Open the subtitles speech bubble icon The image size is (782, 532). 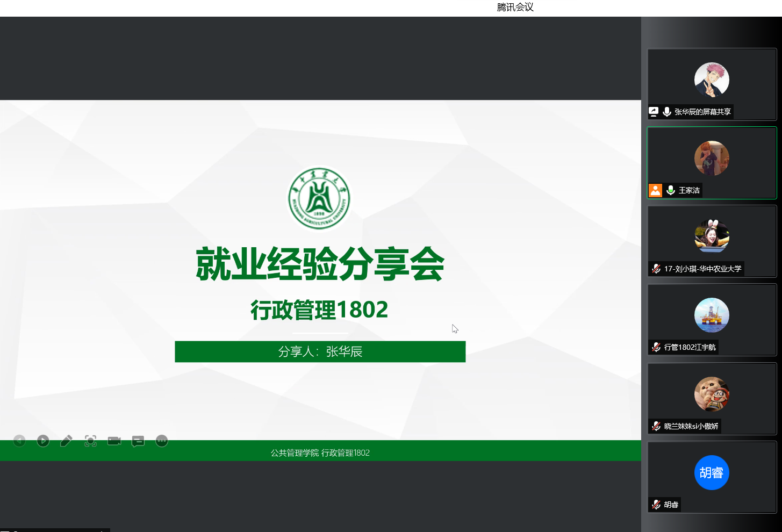point(138,441)
